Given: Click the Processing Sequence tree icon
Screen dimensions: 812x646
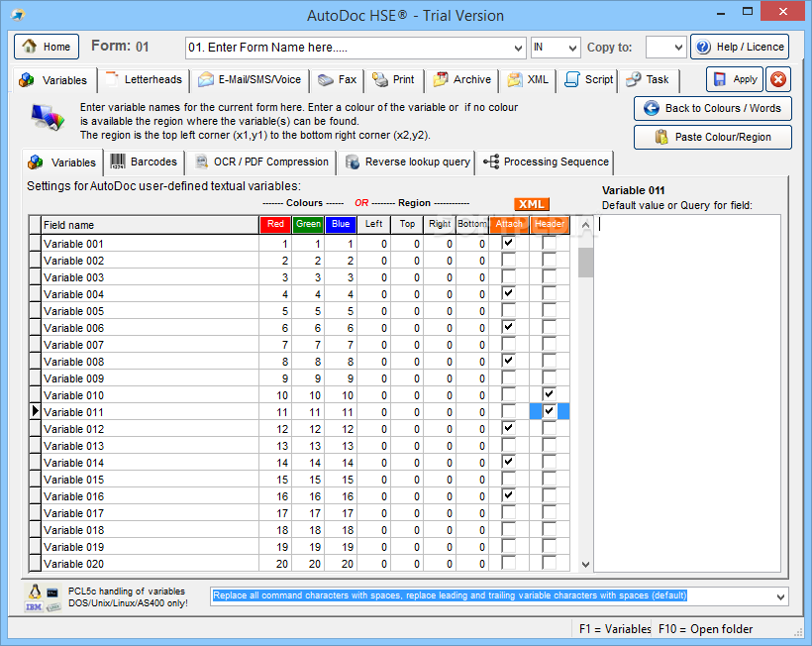Looking at the screenshot, I should coord(491,161).
